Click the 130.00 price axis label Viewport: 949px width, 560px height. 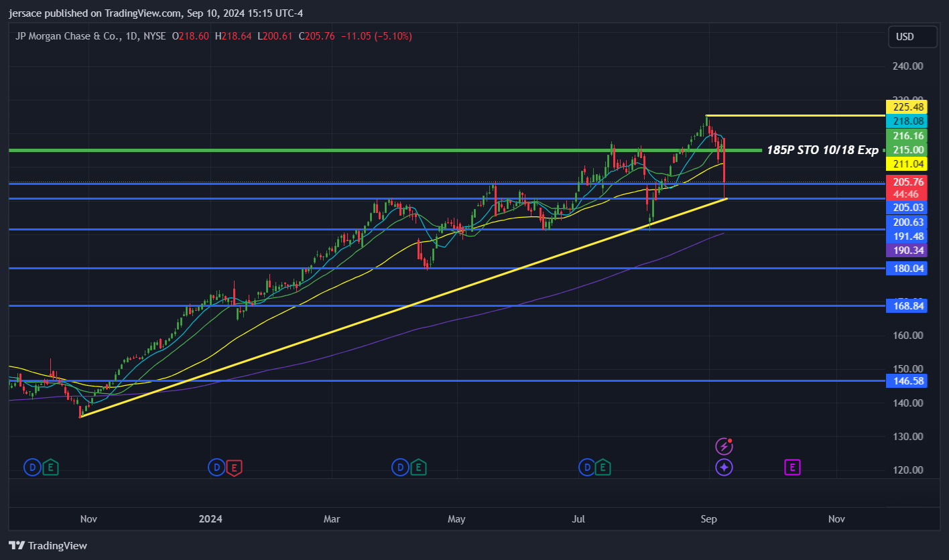pyautogui.click(x=907, y=437)
